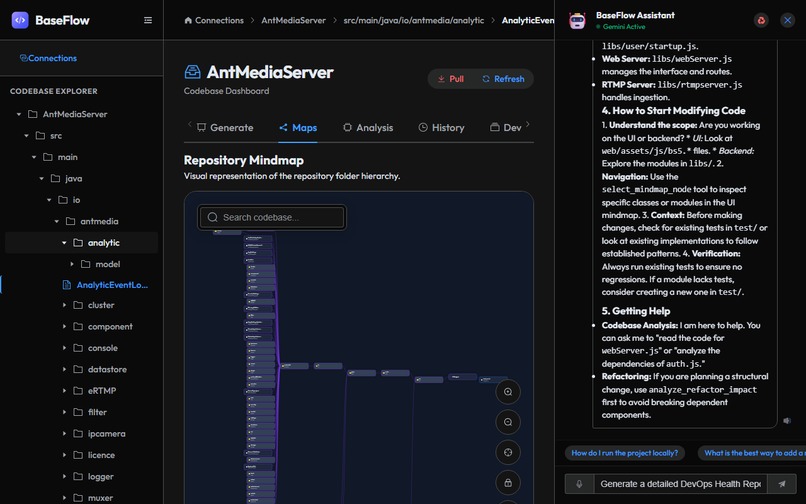Click the Pull button

(x=451, y=79)
